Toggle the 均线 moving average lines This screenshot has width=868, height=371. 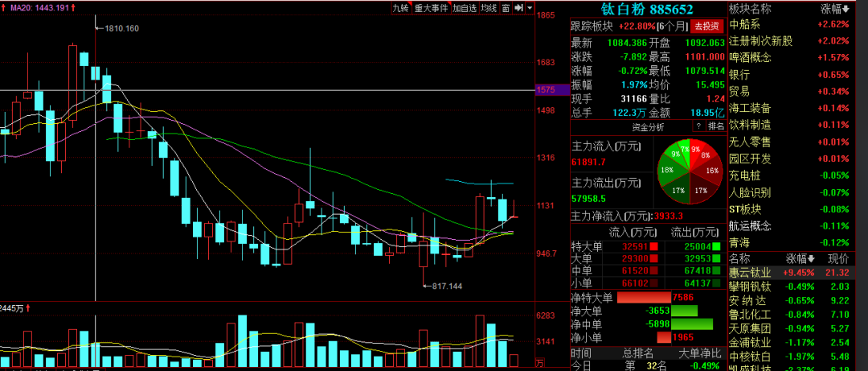tap(488, 8)
